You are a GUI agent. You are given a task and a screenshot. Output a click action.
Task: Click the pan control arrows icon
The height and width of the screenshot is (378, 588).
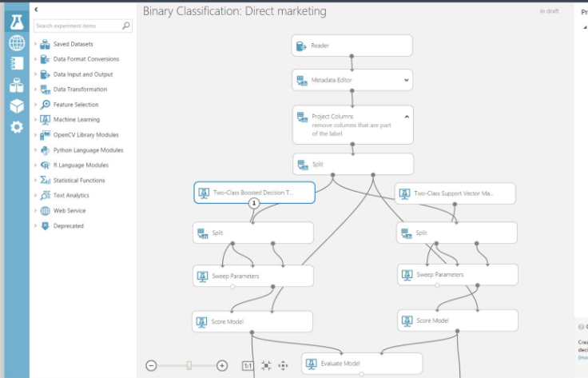[x=283, y=365]
